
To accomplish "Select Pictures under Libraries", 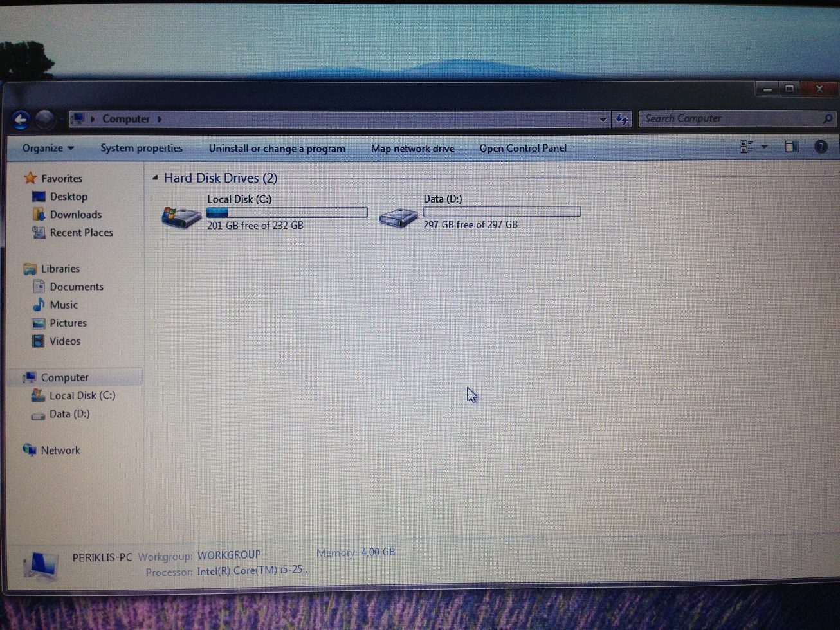I will (x=68, y=323).
